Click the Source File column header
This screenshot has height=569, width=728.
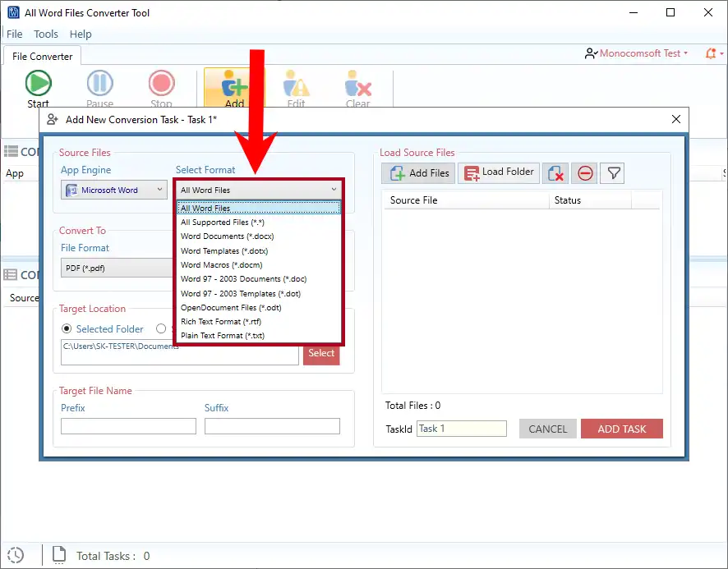click(466, 200)
